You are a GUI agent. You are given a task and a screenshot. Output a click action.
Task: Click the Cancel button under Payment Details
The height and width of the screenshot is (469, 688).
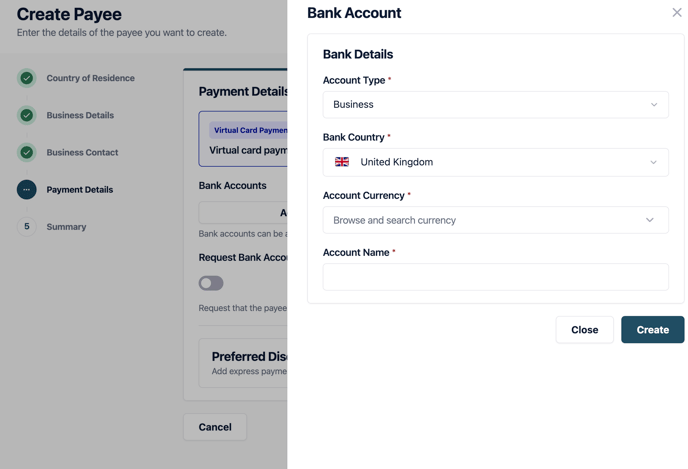coord(215,427)
